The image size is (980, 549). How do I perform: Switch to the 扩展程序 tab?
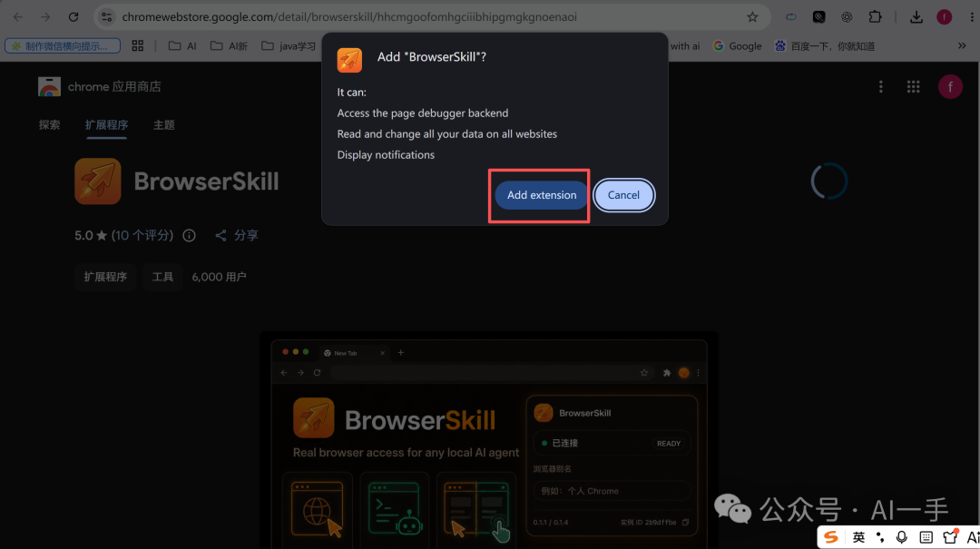[106, 125]
